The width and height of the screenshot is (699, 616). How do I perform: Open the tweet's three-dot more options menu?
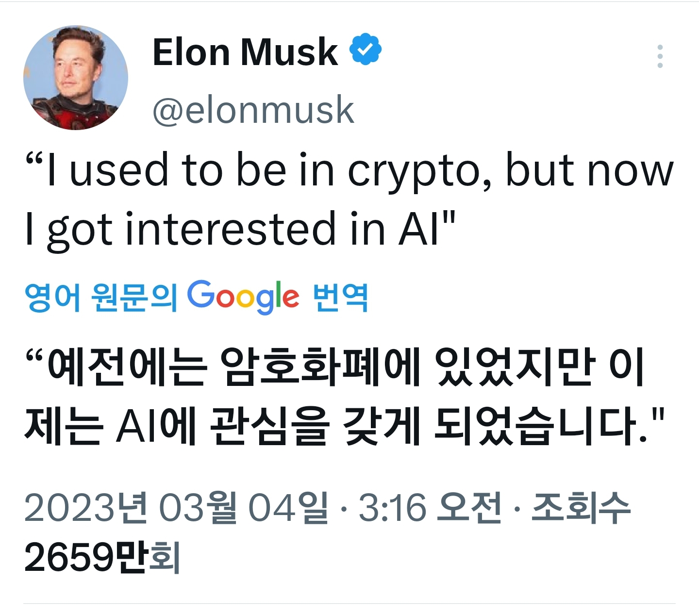[660, 56]
